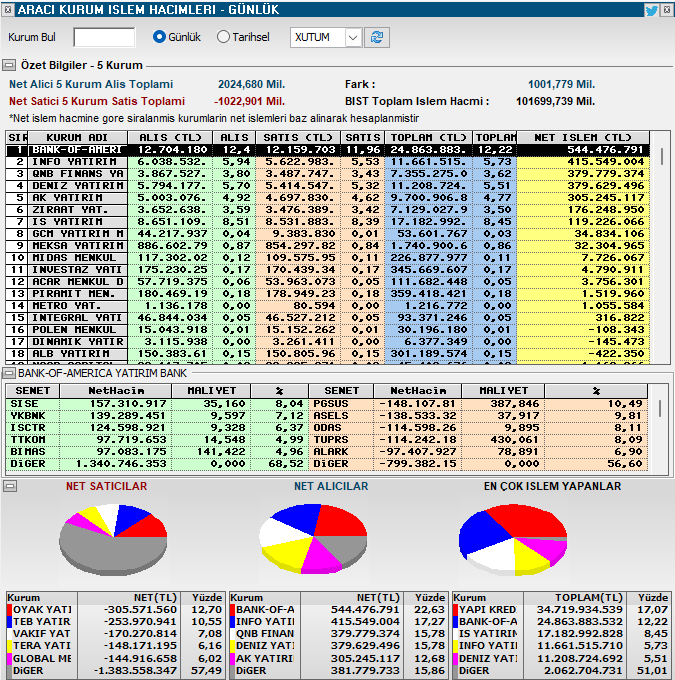
Task: Focus the Kurum Bul search field
Action: coord(104,37)
